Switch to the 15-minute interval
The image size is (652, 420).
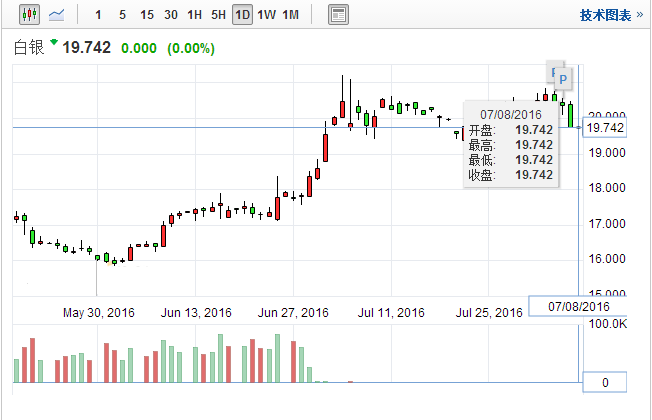pyautogui.click(x=146, y=15)
